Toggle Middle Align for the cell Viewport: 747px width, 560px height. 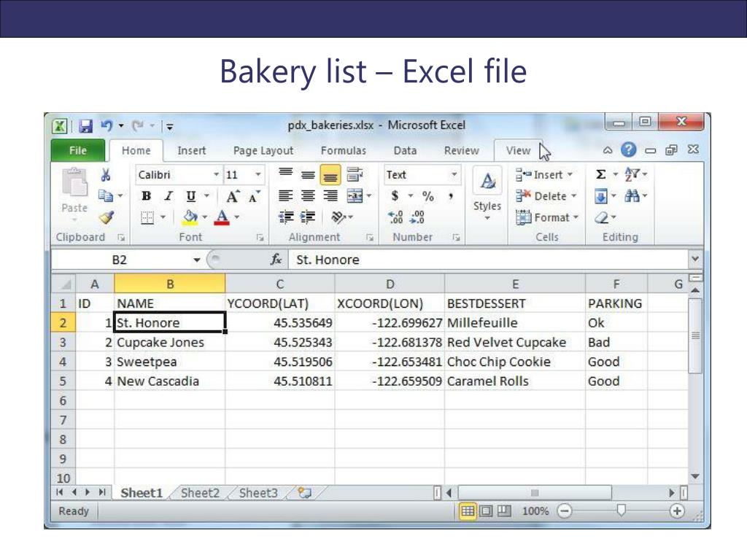(x=308, y=175)
